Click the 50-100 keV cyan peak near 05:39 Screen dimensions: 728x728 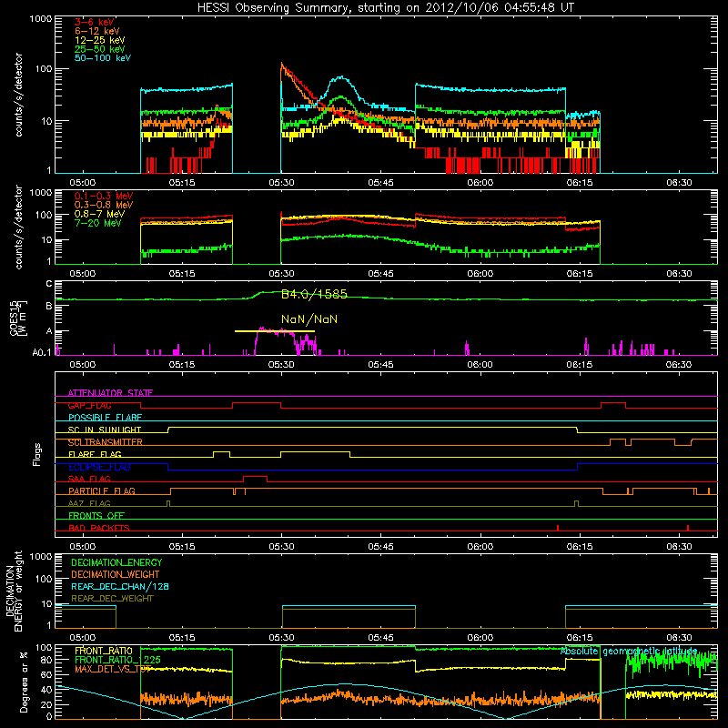pos(342,77)
